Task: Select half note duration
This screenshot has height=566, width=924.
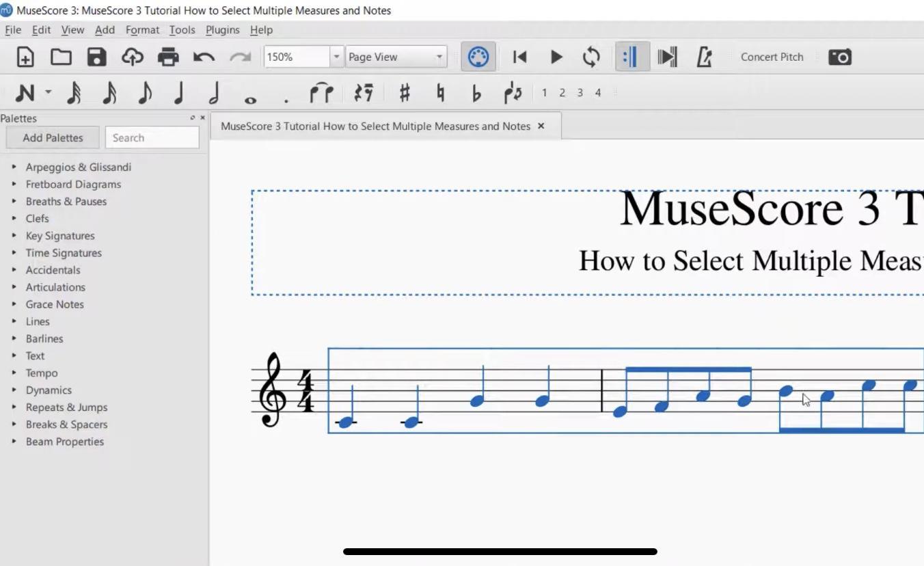Action: (214, 92)
